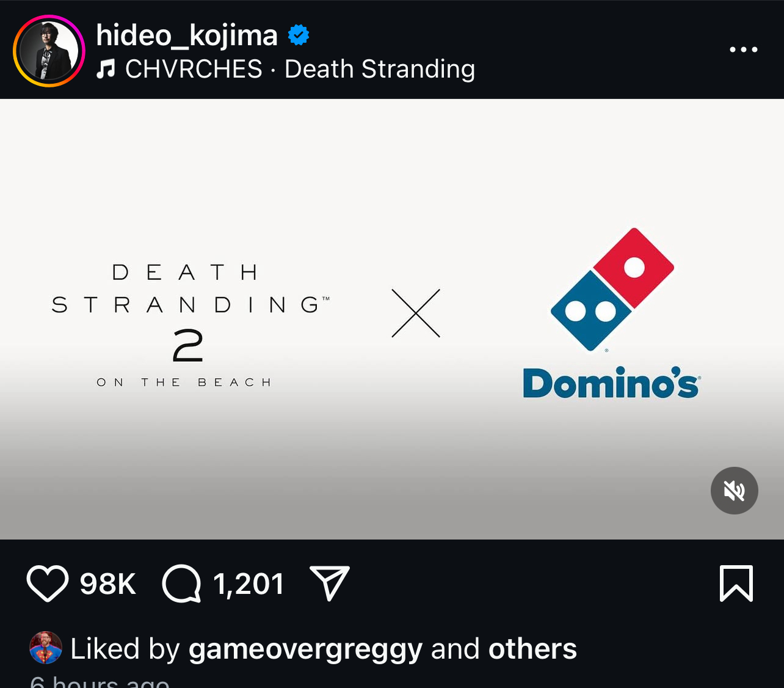
Task: Open the CHVRCHES · Death Stranding audio
Action: pyautogui.click(x=300, y=69)
